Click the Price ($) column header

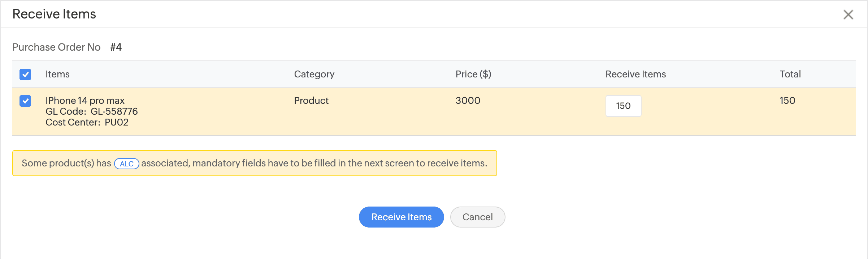pos(473,74)
